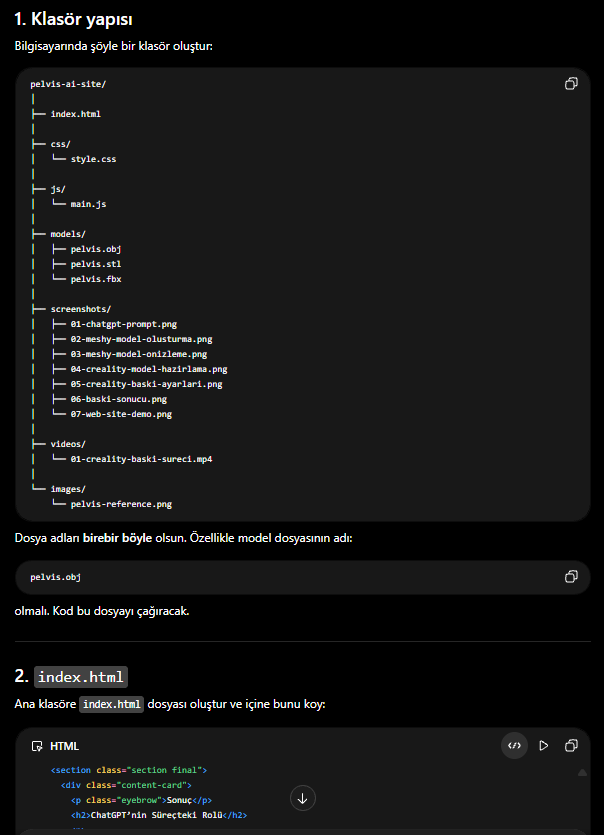Image resolution: width=604 pixels, height=835 pixels.
Task: Click '05-creality-baski-ayarlari.png' file line
Action: point(146,383)
